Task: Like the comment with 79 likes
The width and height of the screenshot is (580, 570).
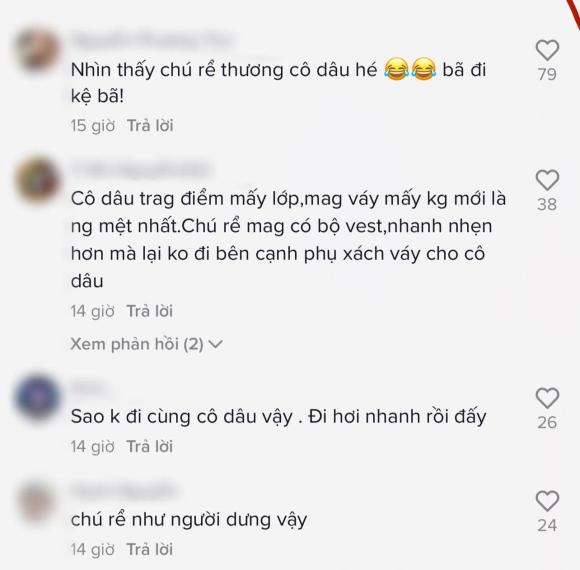Action: (547, 50)
